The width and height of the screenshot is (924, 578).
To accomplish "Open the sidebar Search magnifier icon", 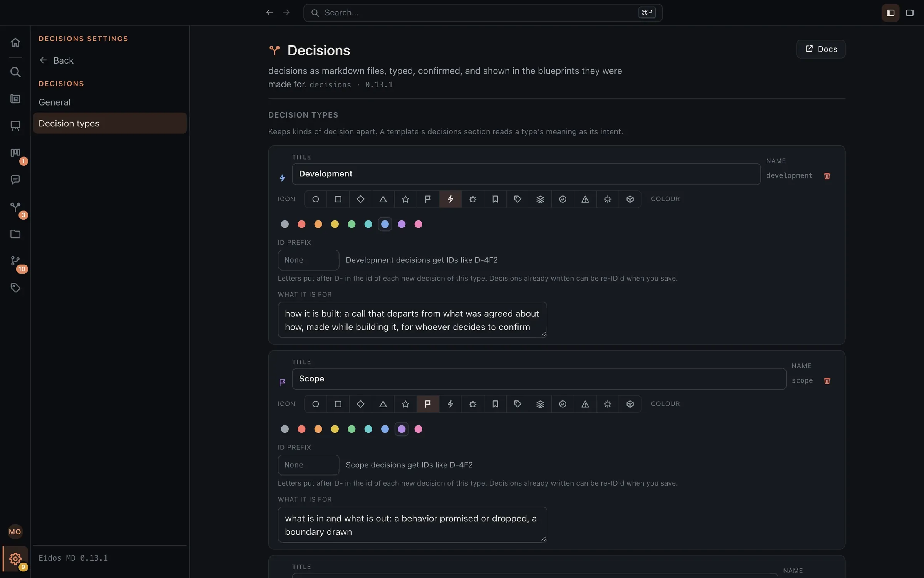I will coord(15,72).
